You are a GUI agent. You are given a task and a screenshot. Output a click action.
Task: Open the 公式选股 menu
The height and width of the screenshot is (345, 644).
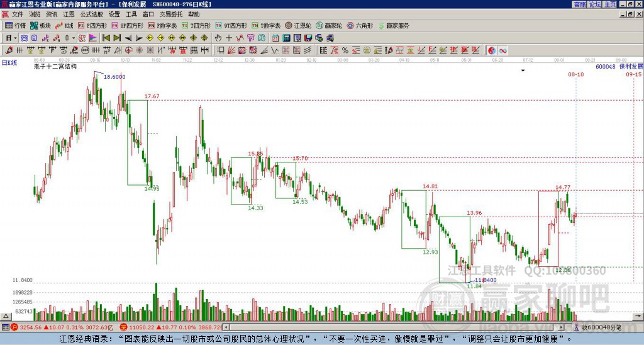click(92, 14)
